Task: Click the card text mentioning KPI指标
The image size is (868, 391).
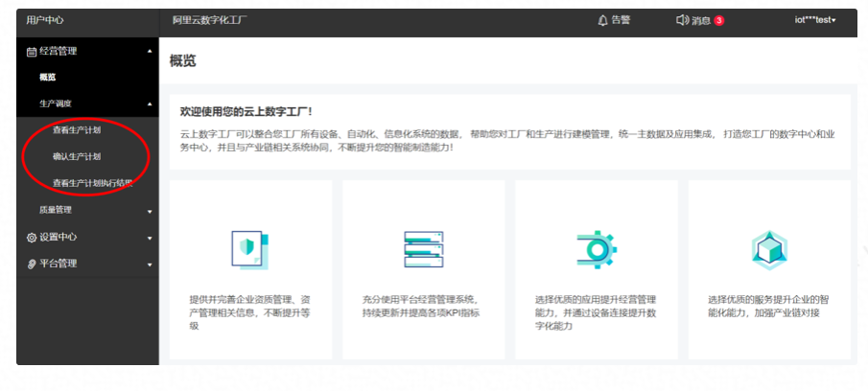Action: coord(421,307)
